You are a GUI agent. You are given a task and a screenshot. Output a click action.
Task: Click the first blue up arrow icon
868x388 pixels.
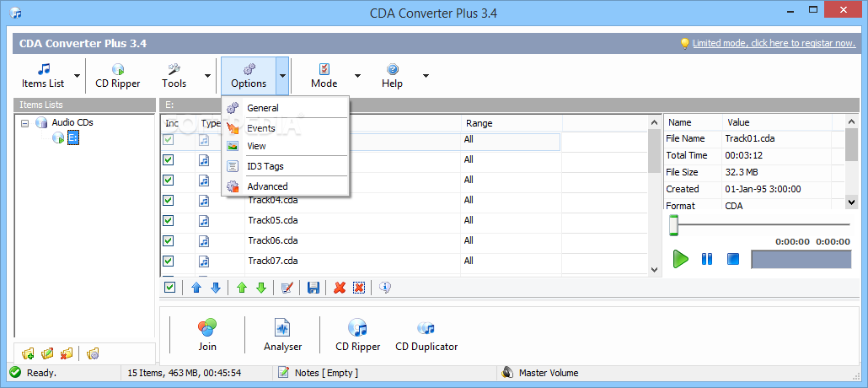click(x=196, y=288)
